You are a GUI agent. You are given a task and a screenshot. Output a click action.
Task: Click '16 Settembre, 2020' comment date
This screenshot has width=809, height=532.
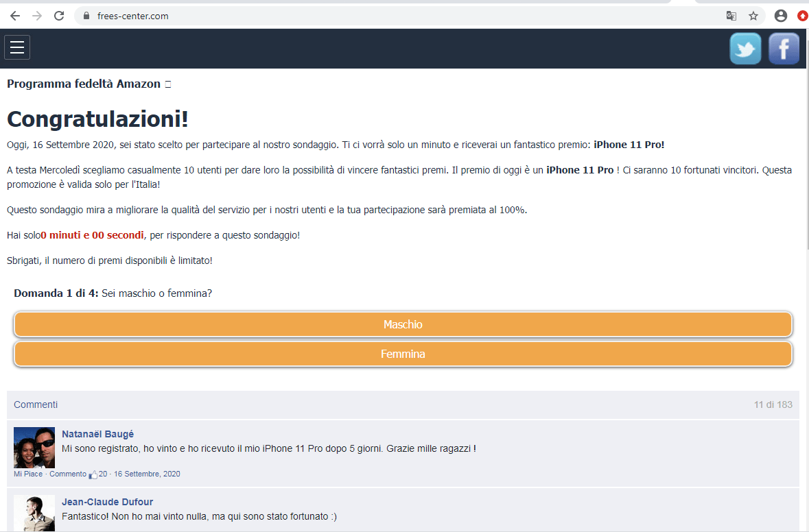(147, 474)
